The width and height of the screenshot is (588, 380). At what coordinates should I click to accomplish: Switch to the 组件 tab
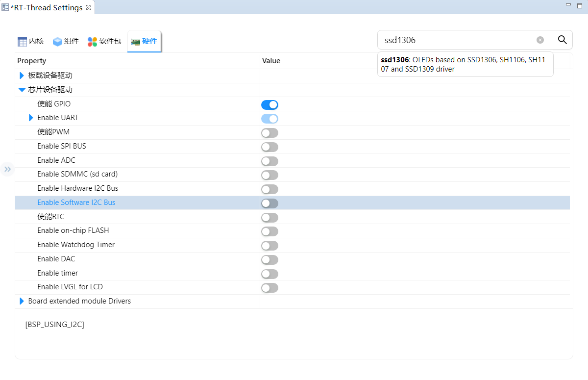tap(66, 42)
